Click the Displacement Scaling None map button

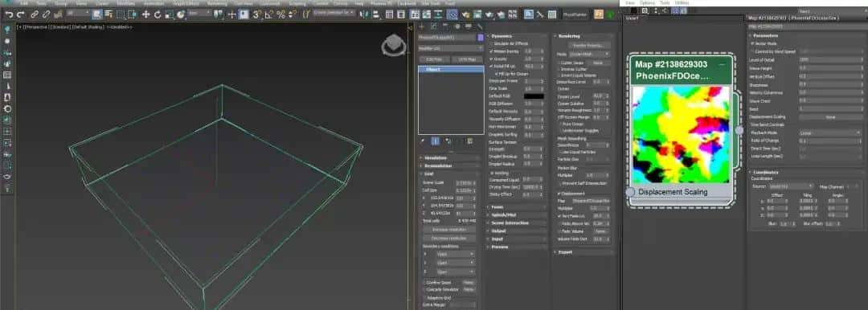[830, 117]
